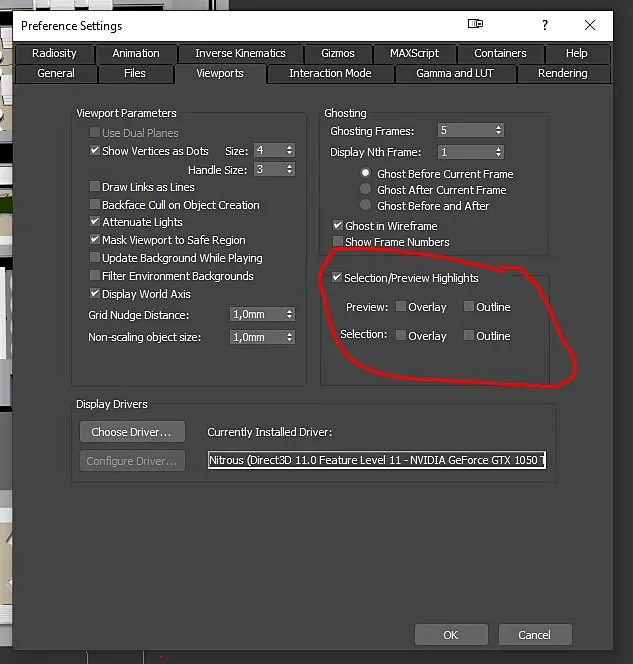633x664 pixels.
Task: Click the Grid Nudge Distance field
Action: [x=257, y=314]
